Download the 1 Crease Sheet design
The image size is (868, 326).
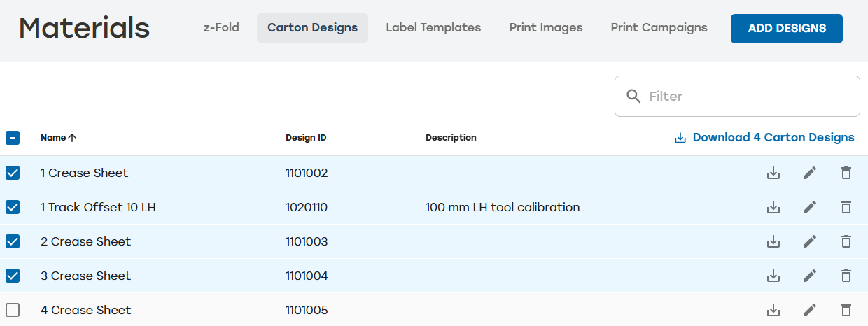tap(773, 173)
